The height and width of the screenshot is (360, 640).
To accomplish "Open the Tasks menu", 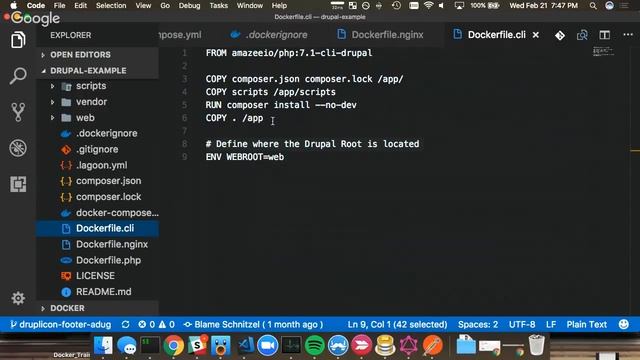I will [218, 6].
